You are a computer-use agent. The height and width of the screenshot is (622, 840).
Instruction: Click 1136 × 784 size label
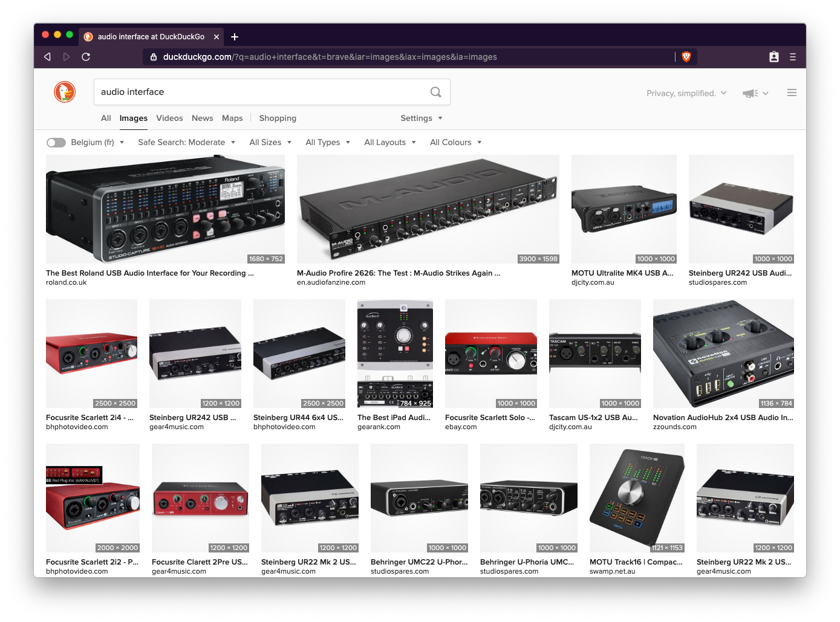[x=777, y=403]
